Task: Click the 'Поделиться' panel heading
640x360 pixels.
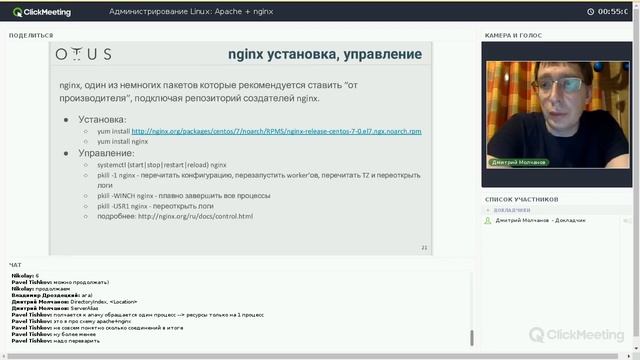Action: [x=31, y=36]
